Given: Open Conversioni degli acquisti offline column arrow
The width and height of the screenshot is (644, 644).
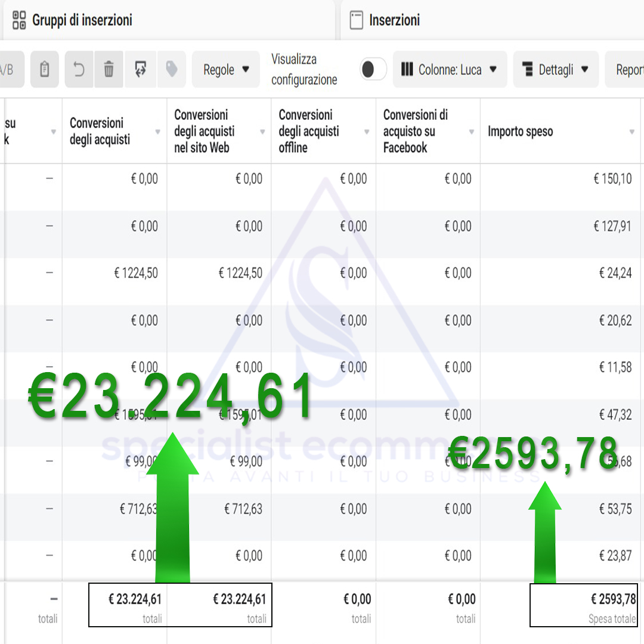Looking at the screenshot, I should click(367, 132).
